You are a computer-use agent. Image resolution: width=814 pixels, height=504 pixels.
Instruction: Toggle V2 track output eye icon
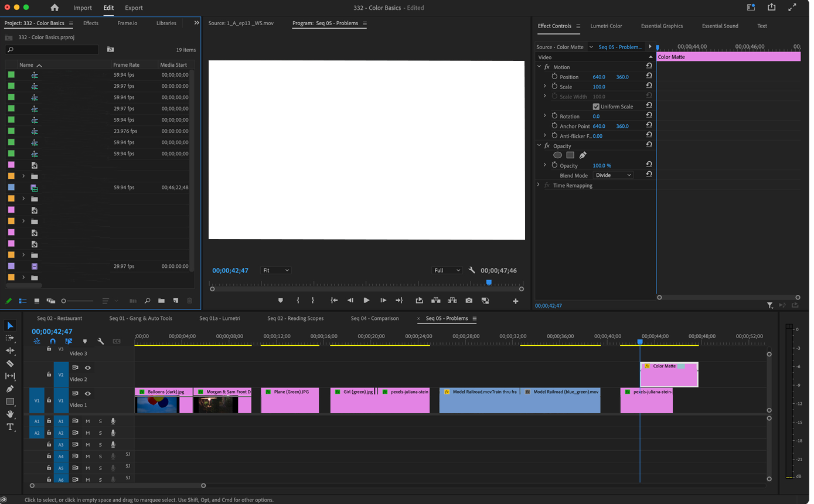(88, 368)
